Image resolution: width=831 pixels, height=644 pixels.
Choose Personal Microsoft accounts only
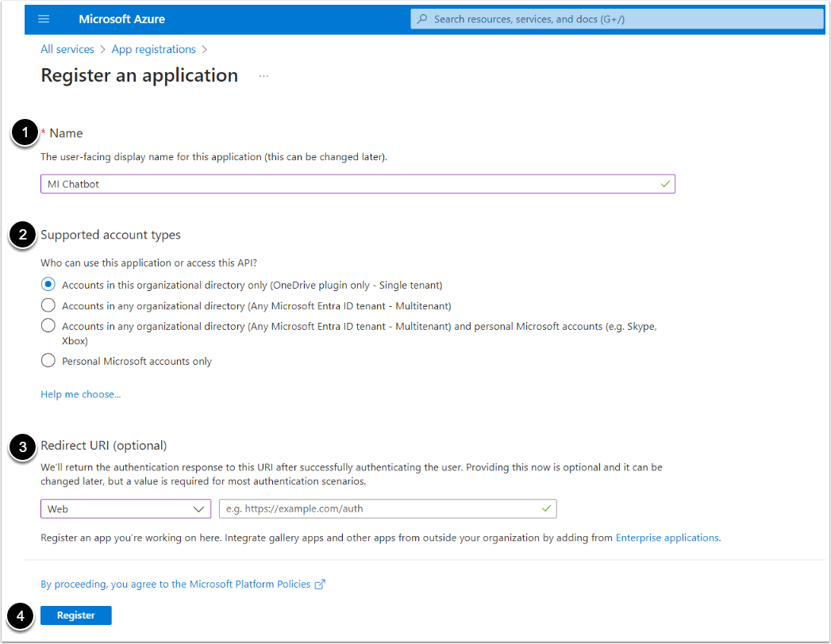pyautogui.click(x=48, y=361)
